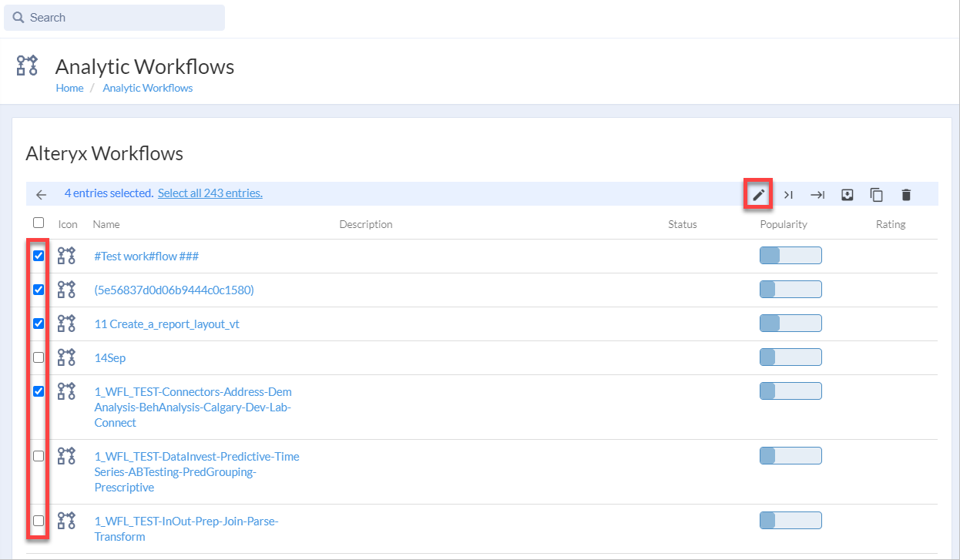This screenshot has height=560, width=960.
Task: Click the pencil edit icon in the toolbar
Action: (x=759, y=195)
